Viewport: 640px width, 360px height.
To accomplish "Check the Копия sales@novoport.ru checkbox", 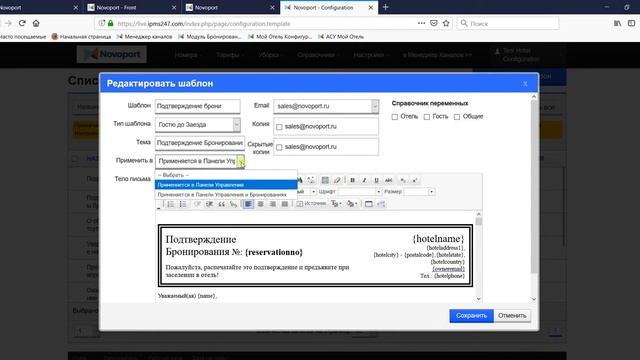I will click(x=279, y=127).
